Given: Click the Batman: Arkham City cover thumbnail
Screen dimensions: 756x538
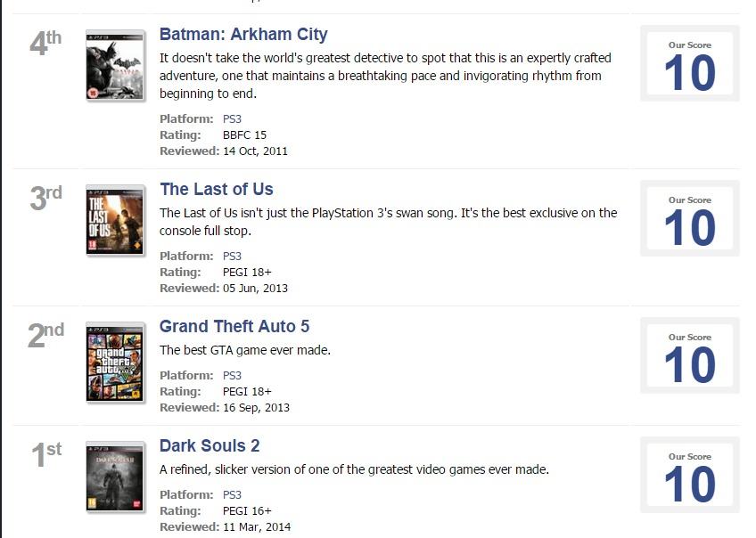Looking at the screenshot, I should coord(115,65).
